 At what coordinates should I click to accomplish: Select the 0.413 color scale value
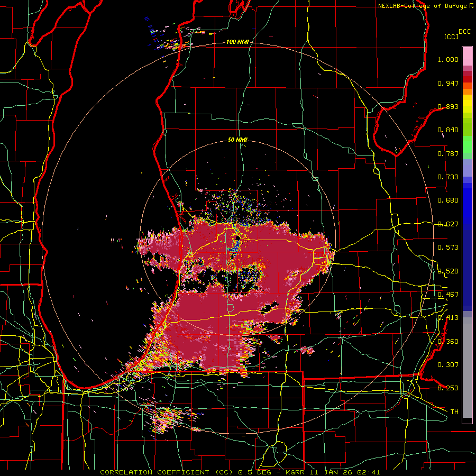448,318
